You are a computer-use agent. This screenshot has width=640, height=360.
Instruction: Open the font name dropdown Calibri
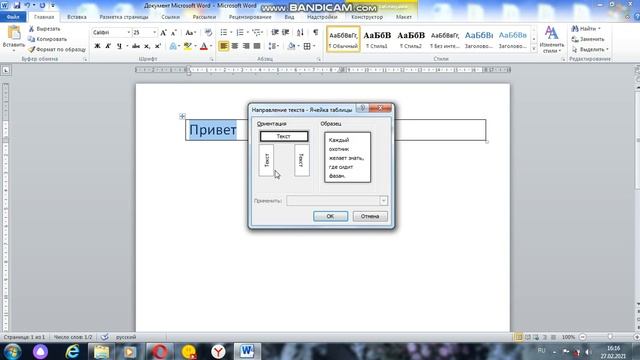(x=129, y=32)
